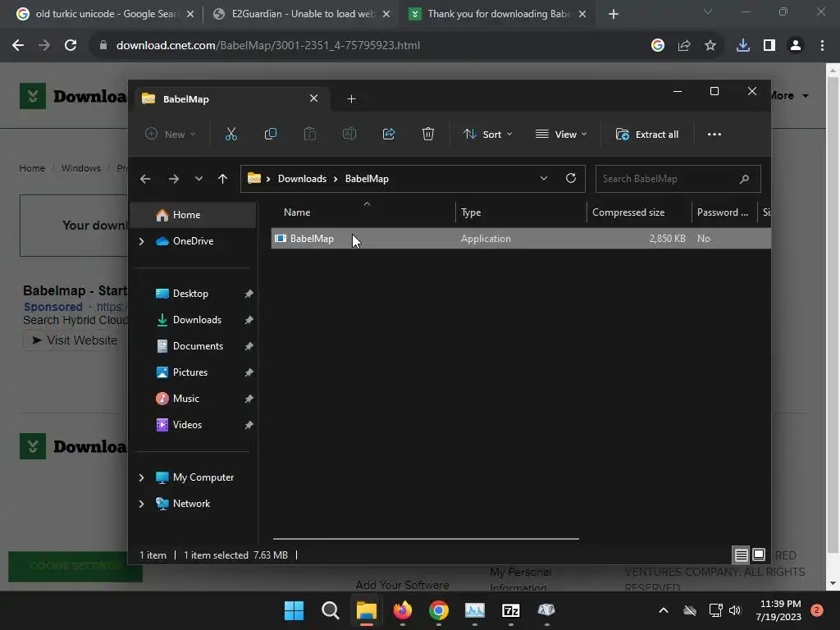840x630 pixels.
Task: Sort by Compressed size column header
Action: click(639, 212)
